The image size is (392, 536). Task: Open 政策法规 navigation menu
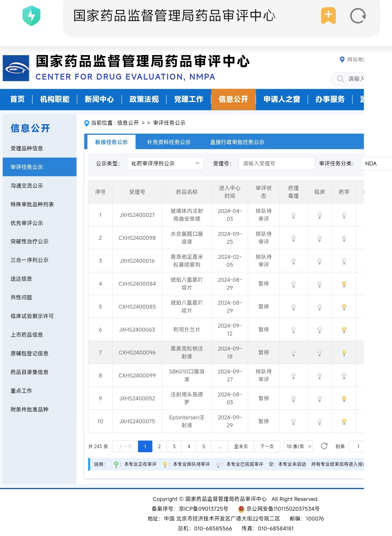[144, 99]
